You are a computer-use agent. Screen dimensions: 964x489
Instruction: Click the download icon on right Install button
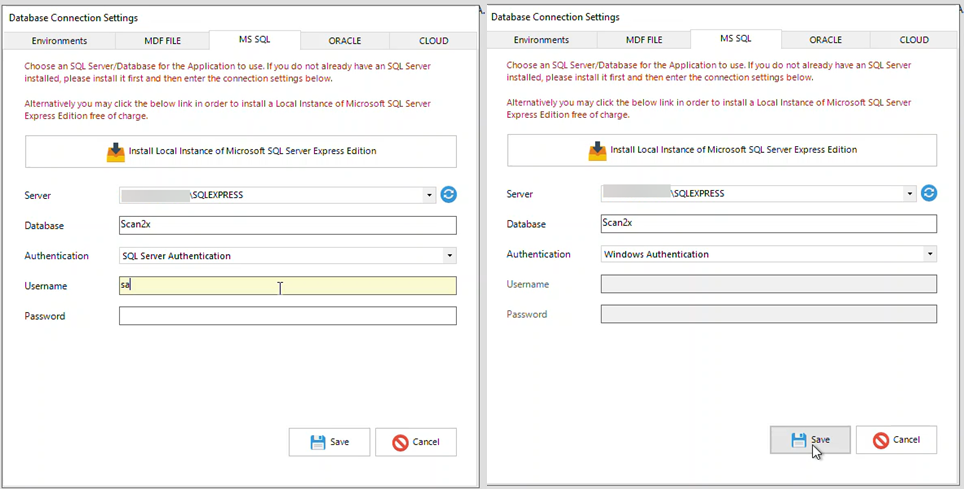pos(597,150)
